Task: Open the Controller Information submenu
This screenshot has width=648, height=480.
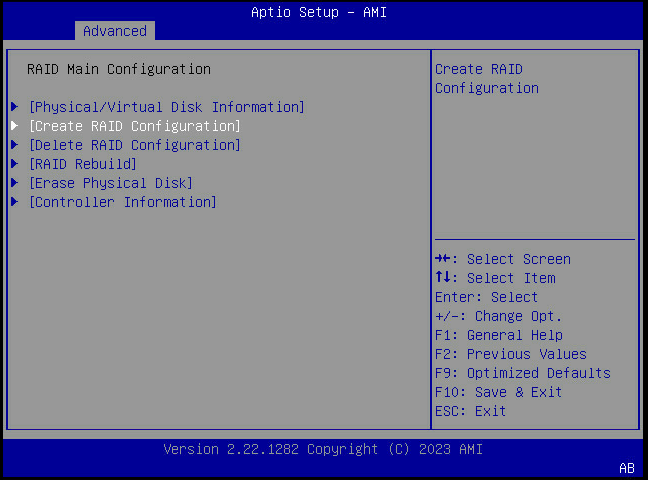Action: 122,202
